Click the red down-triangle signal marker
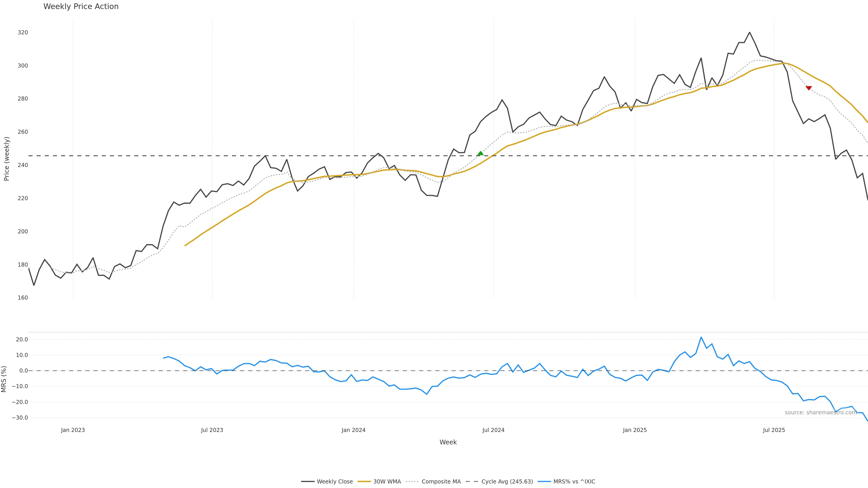 (809, 88)
